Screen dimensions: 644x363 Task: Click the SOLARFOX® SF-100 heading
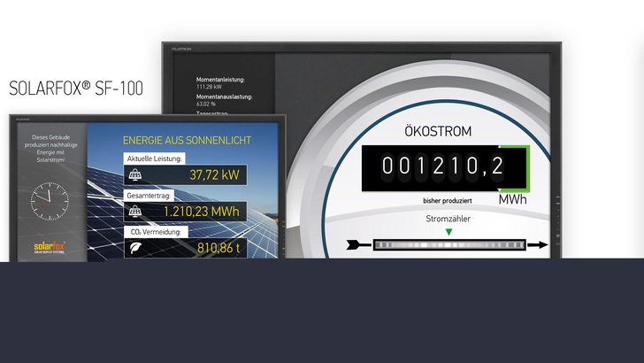point(75,89)
